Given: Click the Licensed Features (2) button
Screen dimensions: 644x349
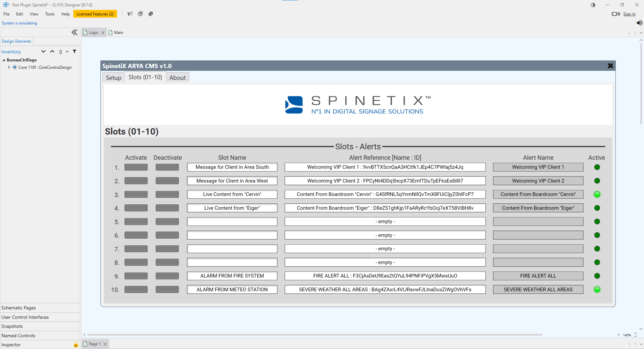Looking at the screenshot, I should 95,14.
